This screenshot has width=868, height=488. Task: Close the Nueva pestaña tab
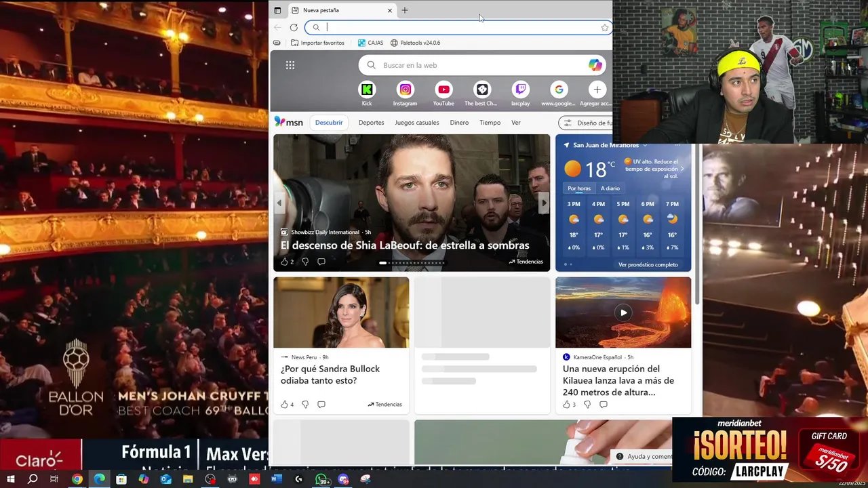pyautogui.click(x=390, y=10)
